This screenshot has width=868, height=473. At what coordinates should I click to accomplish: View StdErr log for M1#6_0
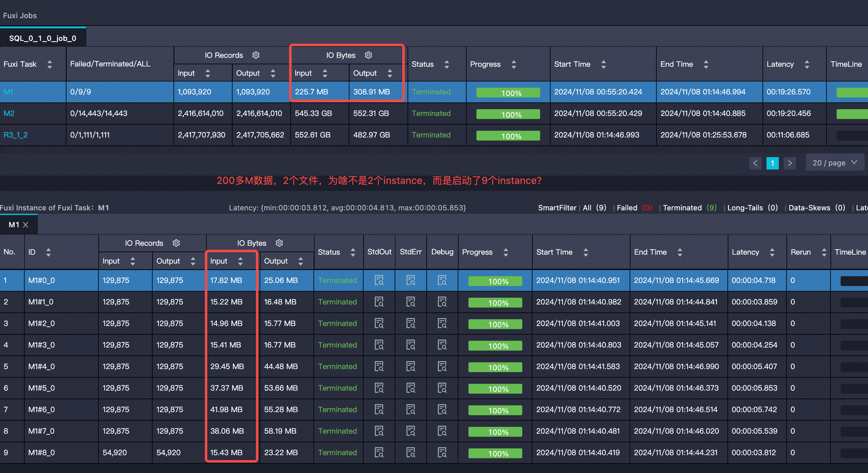click(410, 410)
